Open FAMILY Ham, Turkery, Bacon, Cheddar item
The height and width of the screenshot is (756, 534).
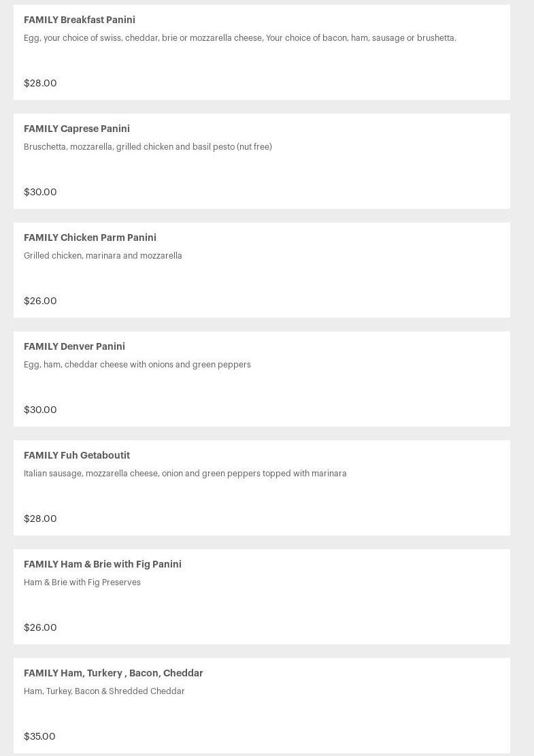[x=114, y=673]
